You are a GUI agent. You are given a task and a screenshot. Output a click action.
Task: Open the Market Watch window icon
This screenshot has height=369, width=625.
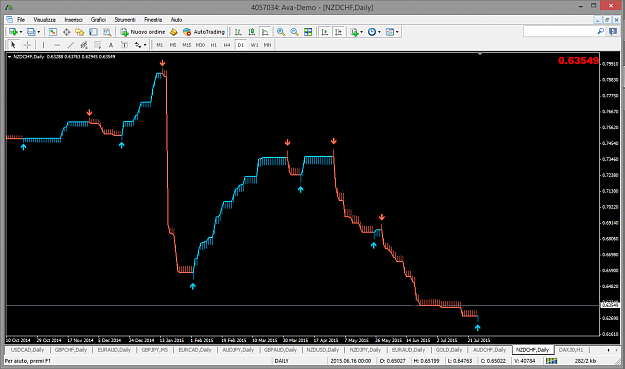pos(53,32)
